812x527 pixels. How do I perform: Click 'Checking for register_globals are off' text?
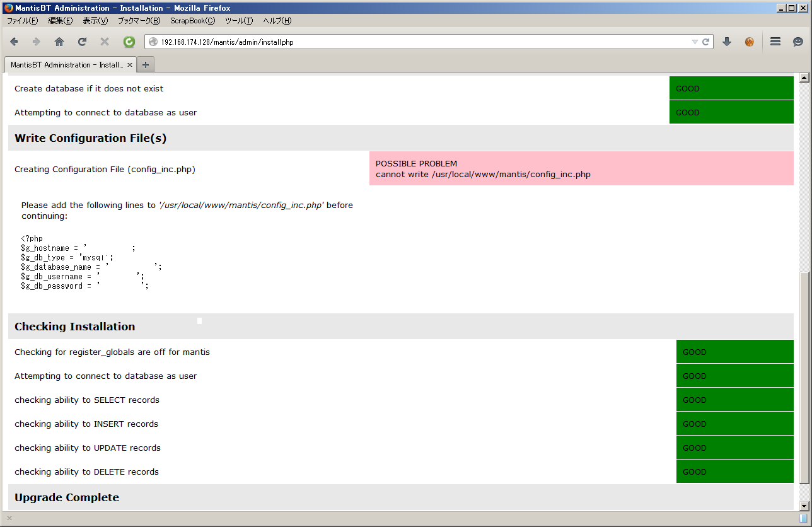click(112, 352)
